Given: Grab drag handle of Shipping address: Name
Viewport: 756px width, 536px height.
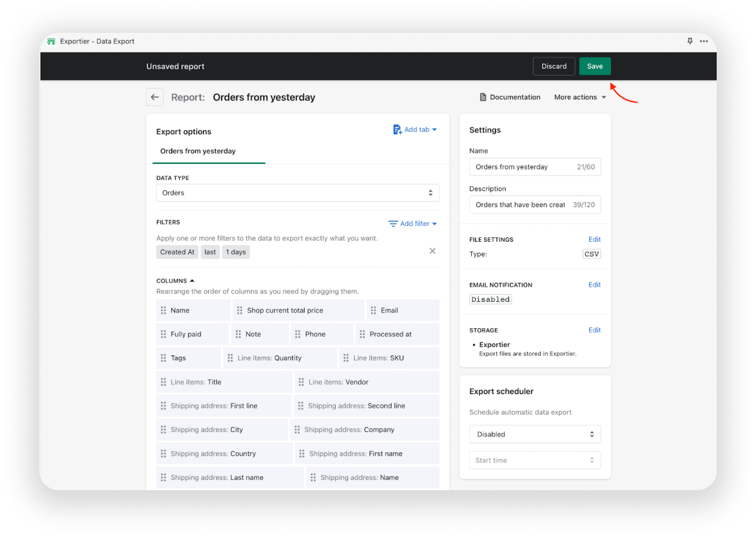Looking at the screenshot, I should (313, 477).
